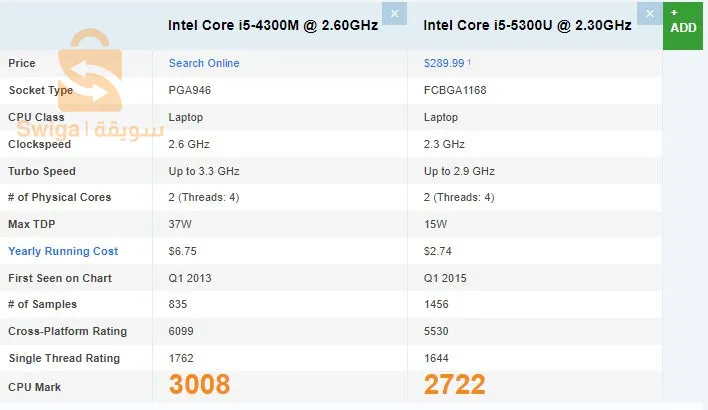Open the $289.99 price link
708x410 pixels.
(x=444, y=63)
